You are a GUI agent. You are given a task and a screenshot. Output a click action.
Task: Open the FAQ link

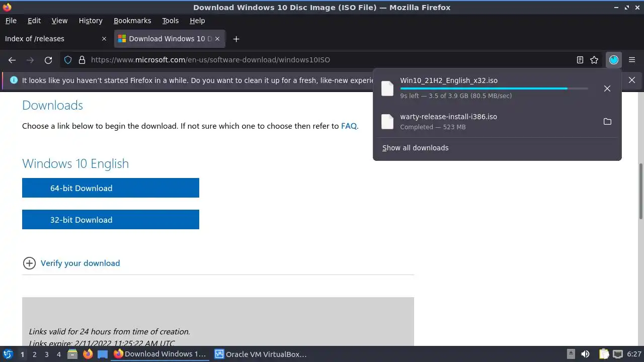[349, 126]
